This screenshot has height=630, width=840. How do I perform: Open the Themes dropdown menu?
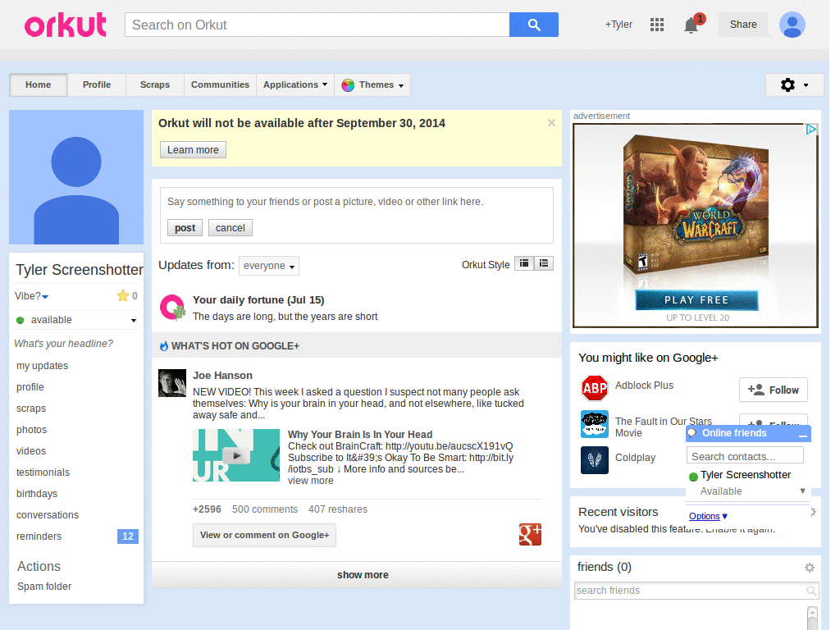(373, 84)
